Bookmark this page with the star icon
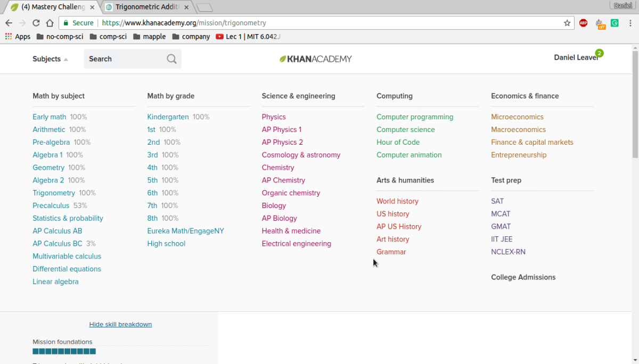639x364 pixels. [x=567, y=23]
